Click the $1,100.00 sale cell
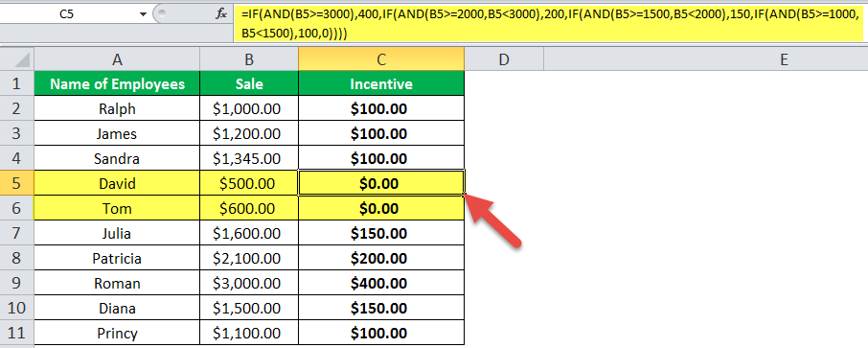 [249, 333]
